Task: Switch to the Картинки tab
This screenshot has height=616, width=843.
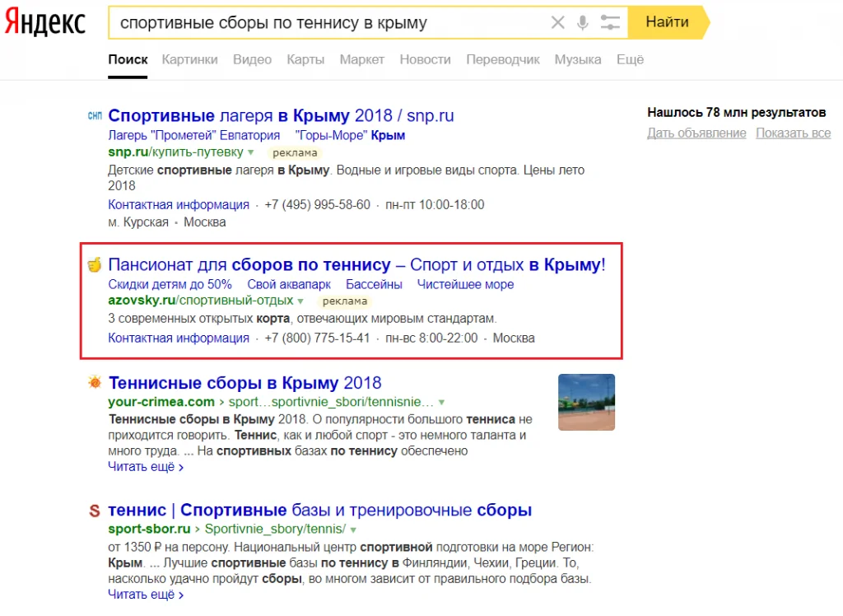Action: tap(189, 59)
